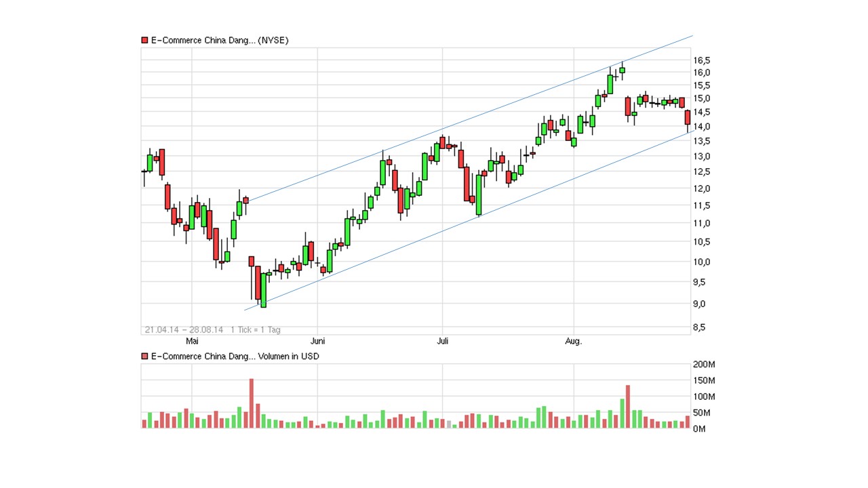The width and height of the screenshot is (868, 488).
Task: Click the 13,5 price axis value
Action: coord(702,141)
